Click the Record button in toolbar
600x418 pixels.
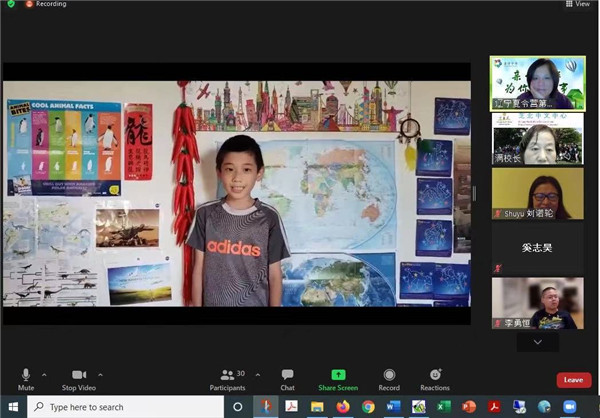pos(389,375)
